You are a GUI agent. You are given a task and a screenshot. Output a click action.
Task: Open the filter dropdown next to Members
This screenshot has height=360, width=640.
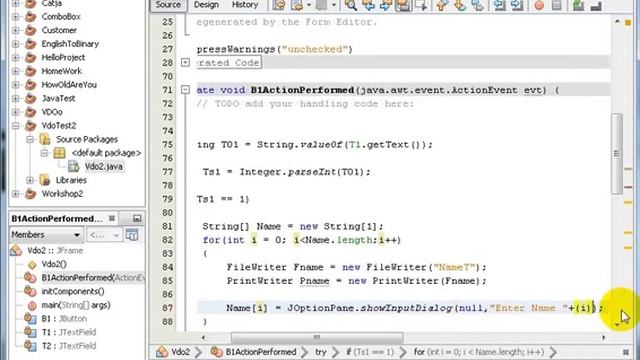104,235
